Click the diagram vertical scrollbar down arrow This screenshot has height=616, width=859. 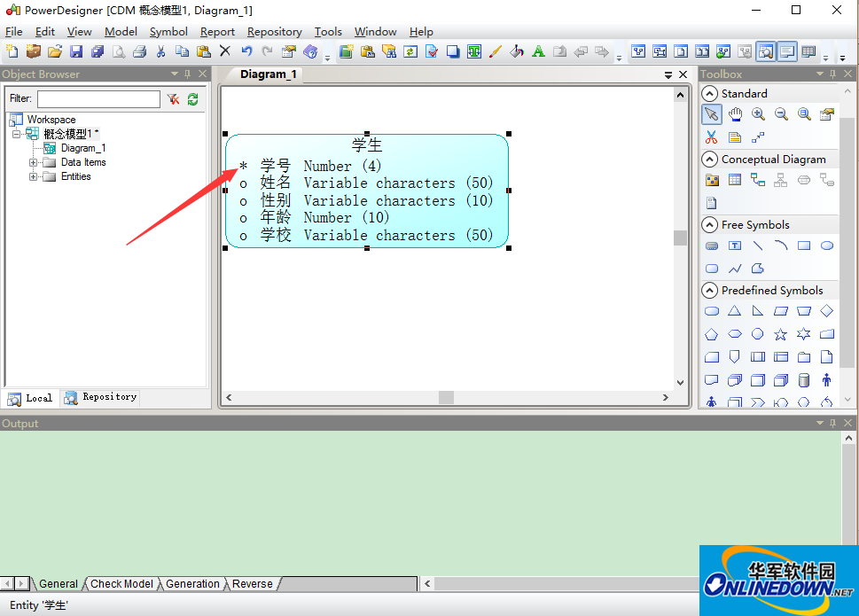click(680, 383)
